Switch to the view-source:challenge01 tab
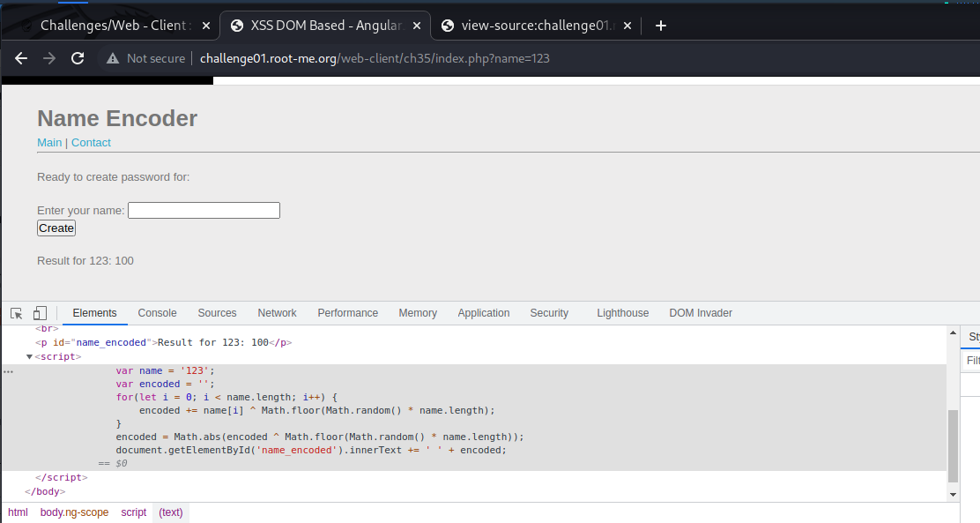 coord(537,26)
